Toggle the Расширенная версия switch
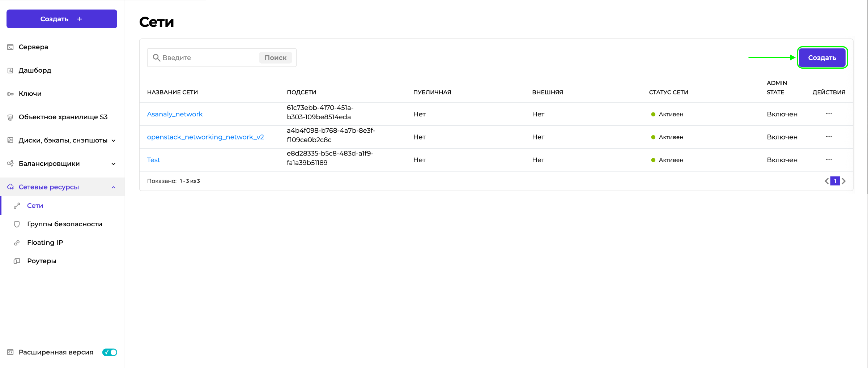 pyautogui.click(x=110, y=352)
